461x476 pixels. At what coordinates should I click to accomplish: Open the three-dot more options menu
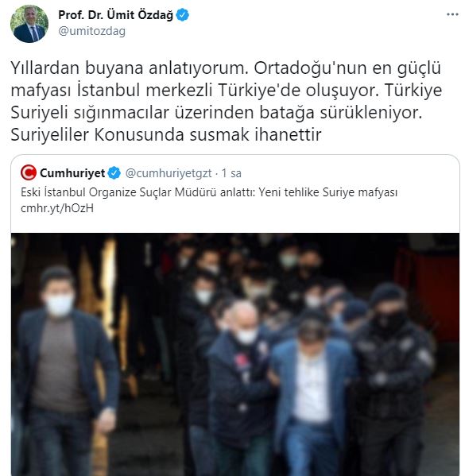point(452,14)
